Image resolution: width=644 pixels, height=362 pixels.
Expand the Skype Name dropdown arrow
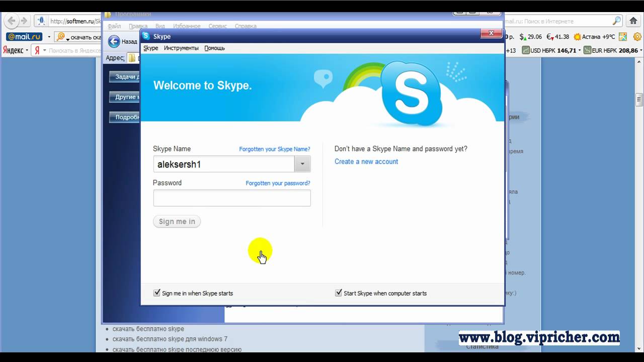pos(302,164)
